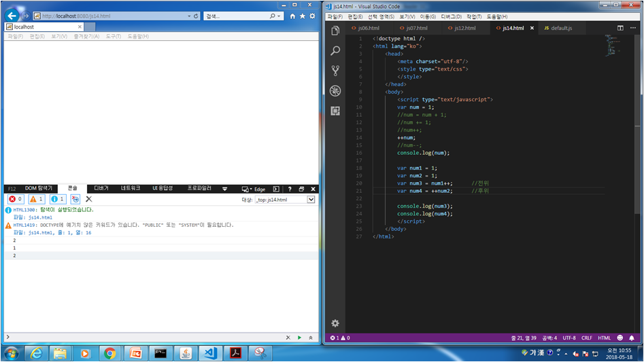This screenshot has height=362, width=644.
Task: Open js07.html editor tab
Action: (416, 28)
